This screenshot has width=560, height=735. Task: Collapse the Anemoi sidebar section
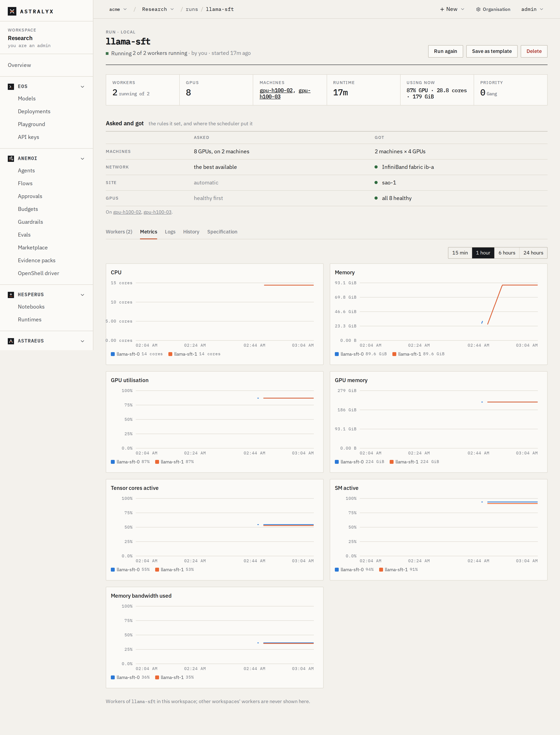click(x=82, y=159)
